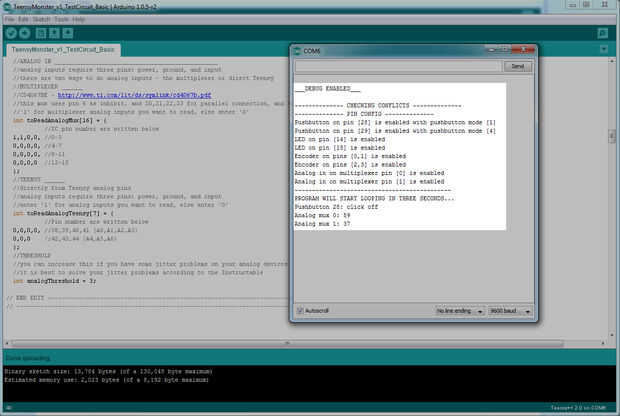Click 'Pushbutton on pin [28]' output line
620x416 pixels.
[395, 122]
